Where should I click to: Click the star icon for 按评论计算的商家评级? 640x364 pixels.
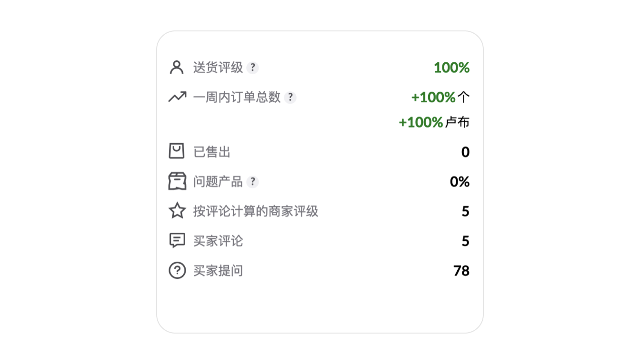[x=177, y=211]
